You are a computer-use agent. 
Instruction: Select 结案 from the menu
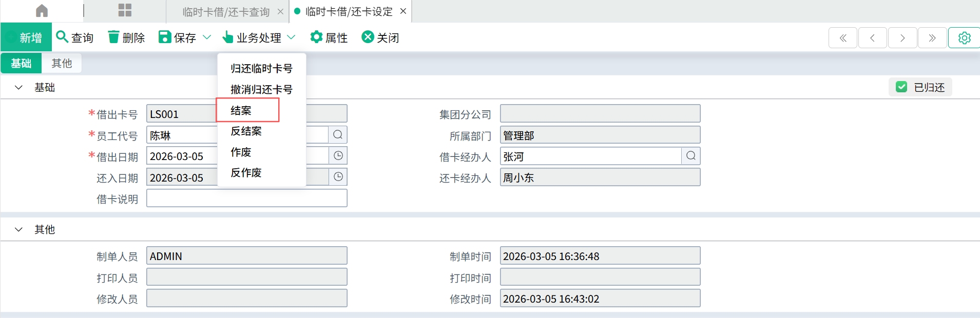pyautogui.click(x=241, y=110)
